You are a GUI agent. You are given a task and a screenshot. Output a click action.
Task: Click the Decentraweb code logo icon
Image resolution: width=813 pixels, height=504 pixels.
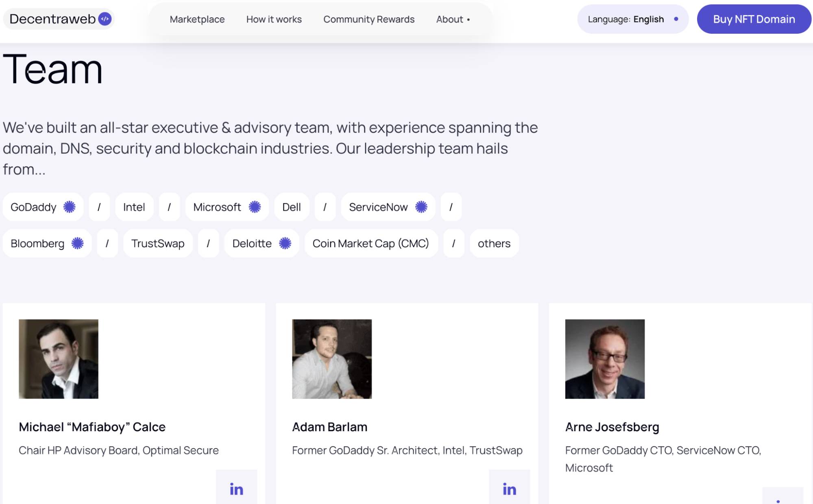click(105, 19)
